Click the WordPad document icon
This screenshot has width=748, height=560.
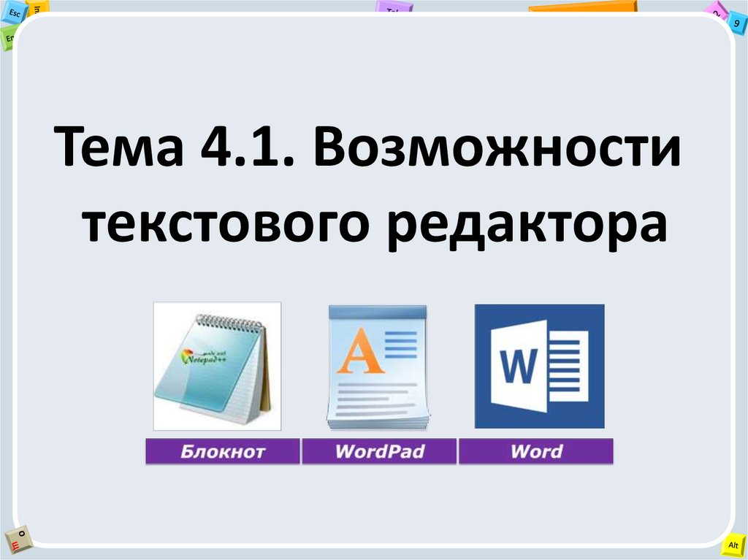[x=378, y=368]
